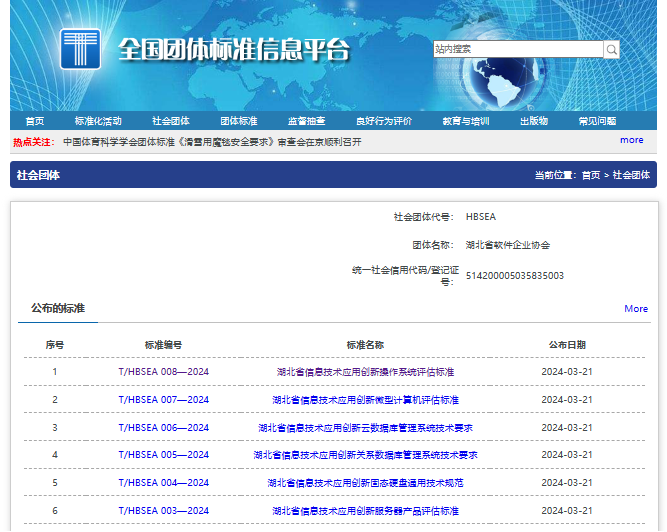Screen dimensions: 667x532
Task: Open 湖北省信息技术应用创新固态硬盘通用技术规范
Action: [365, 483]
